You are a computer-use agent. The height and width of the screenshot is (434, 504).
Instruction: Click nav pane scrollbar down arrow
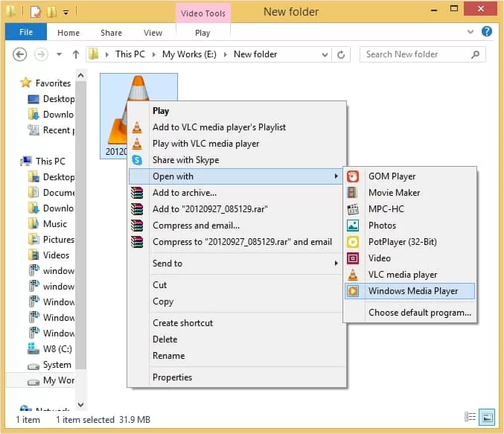[x=81, y=404]
